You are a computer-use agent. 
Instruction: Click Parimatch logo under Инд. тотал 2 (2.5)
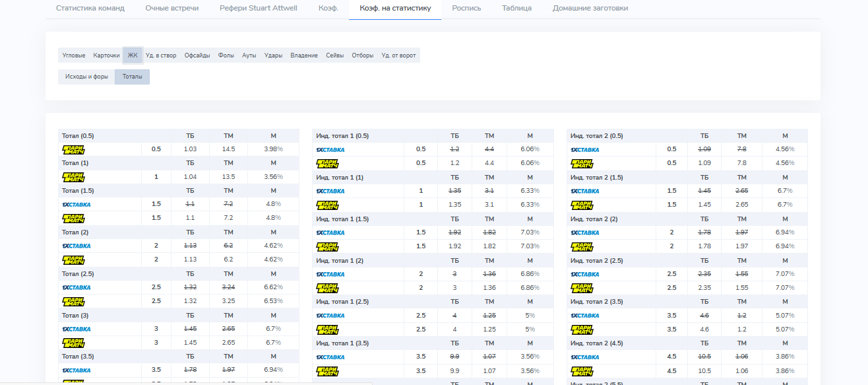(582, 288)
